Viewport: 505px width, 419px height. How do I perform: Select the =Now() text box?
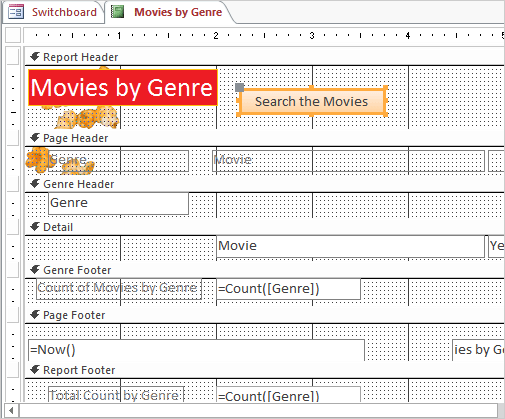(196, 350)
